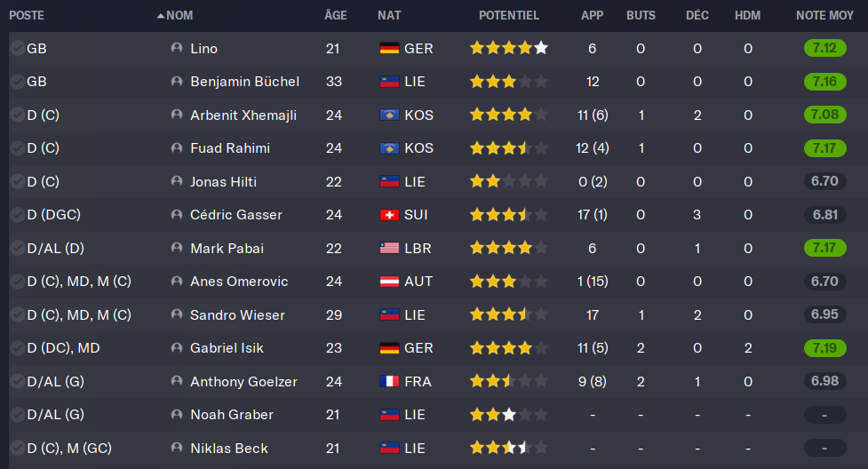Click the Swiss flag on Cédric Gasser's row
This screenshot has height=469, width=868.
point(389,215)
